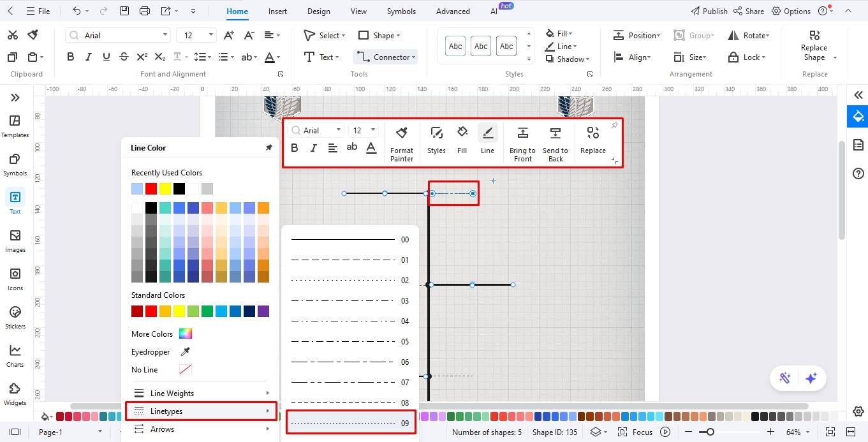Click the sparkle AI assistant button

811,378
